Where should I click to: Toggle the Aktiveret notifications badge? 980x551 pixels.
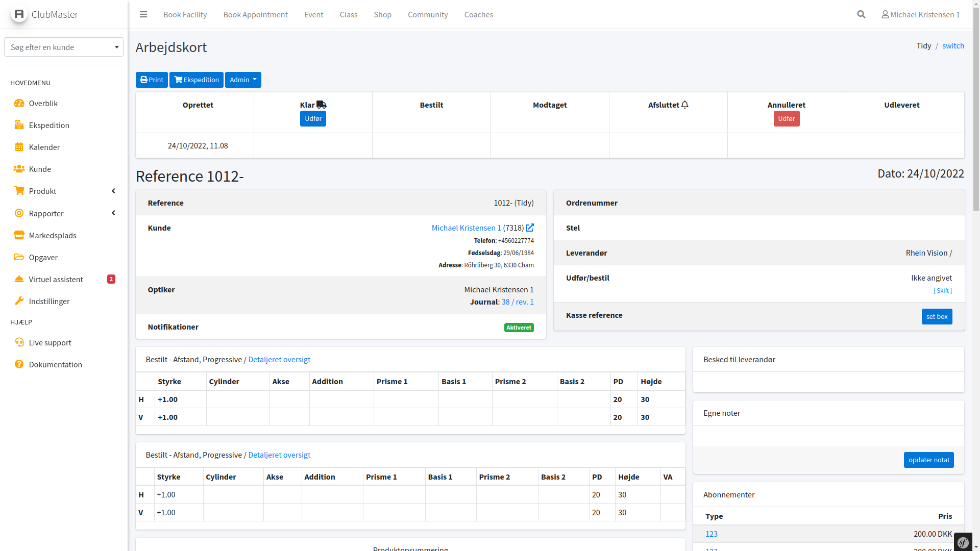coord(519,328)
